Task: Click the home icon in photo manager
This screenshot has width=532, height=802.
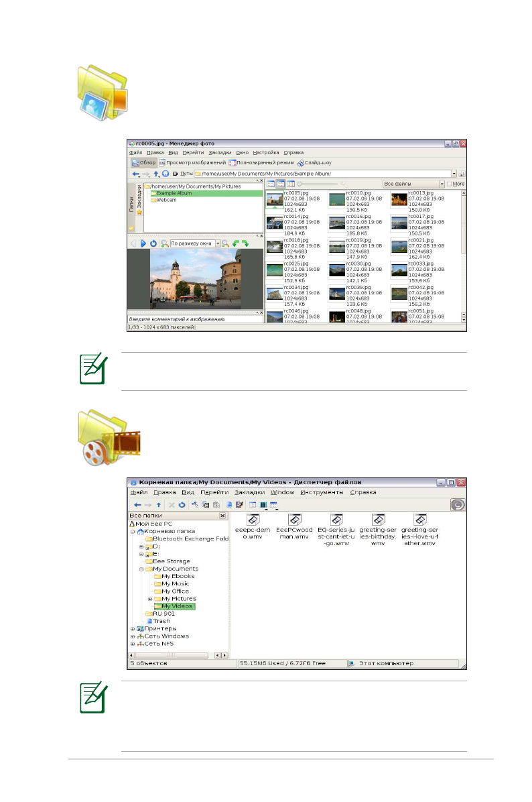Action: 165,174
